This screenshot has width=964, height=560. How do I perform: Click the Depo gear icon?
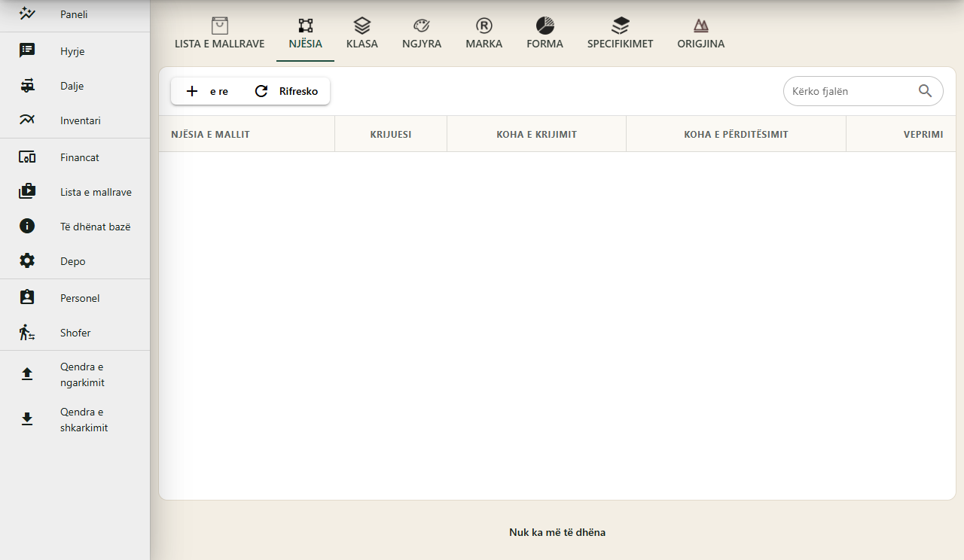pyautogui.click(x=27, y=260)
